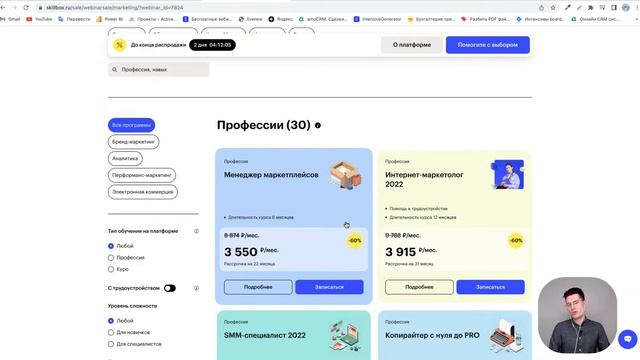Click the site lock icon in address bar
Image resolution: width=640 pixels, height=360 pixels.
coord(40,8)
